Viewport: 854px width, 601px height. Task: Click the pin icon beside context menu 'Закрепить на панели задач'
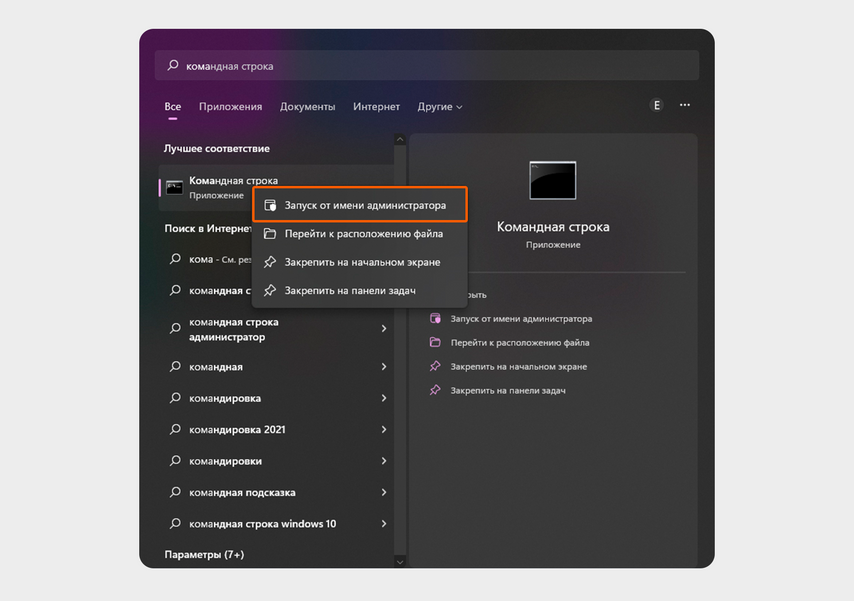click(270, 290)
